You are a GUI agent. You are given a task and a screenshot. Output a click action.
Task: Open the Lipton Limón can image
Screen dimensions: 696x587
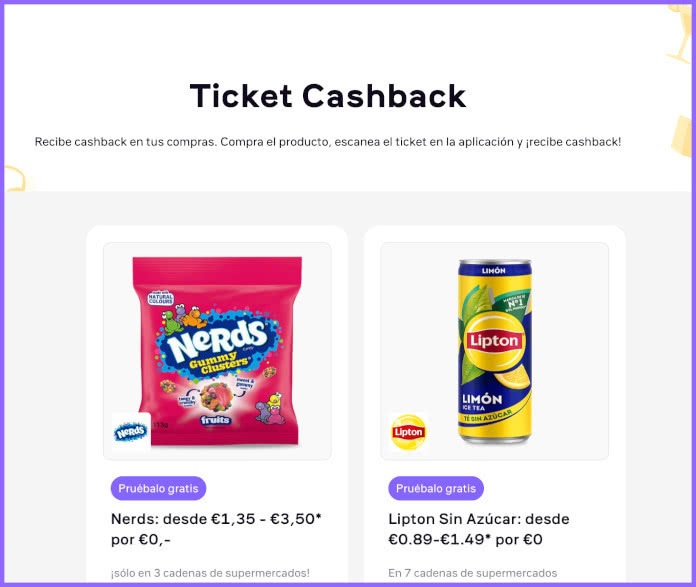click(x=495, y=351)
